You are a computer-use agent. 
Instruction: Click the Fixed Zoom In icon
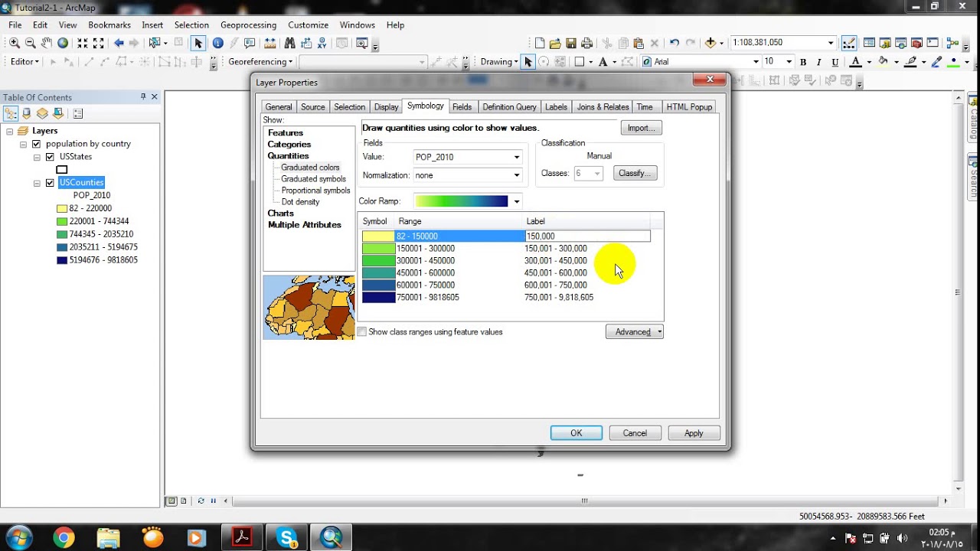click(83, 43)
